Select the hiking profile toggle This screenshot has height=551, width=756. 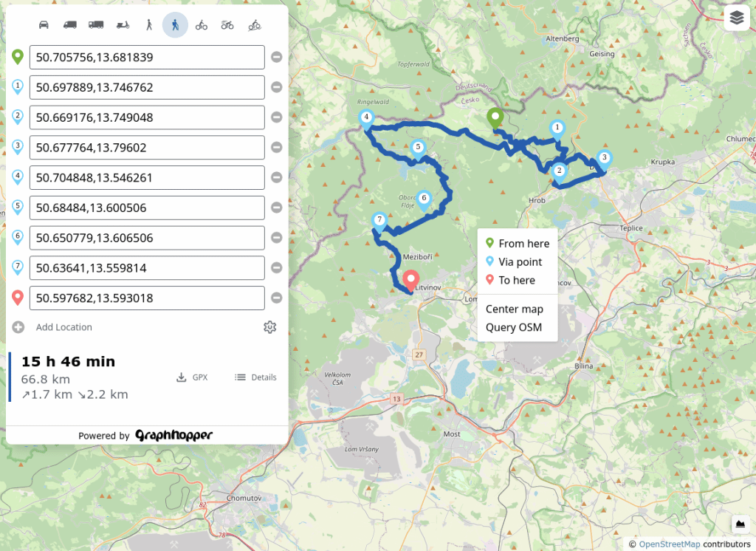pos(175,25)
